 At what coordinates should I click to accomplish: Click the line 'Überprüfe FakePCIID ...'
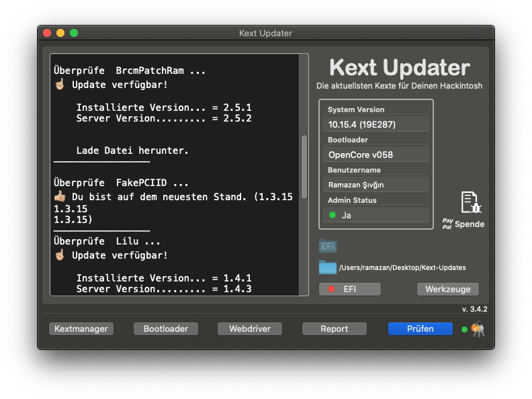(121, 183)
